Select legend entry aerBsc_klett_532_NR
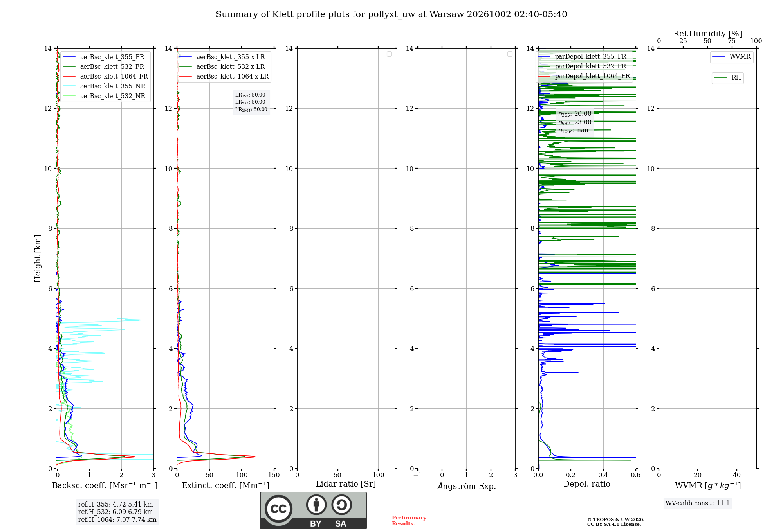 (105, 96)
